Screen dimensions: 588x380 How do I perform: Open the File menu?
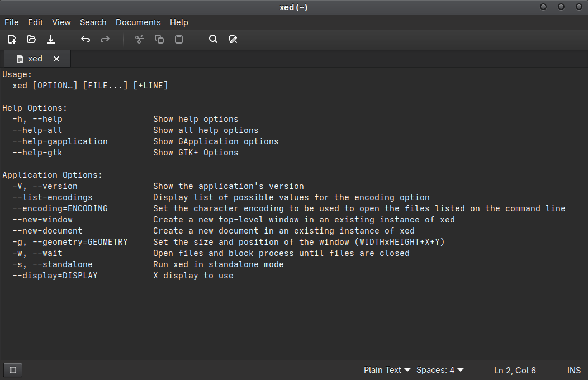click(11, 22)
